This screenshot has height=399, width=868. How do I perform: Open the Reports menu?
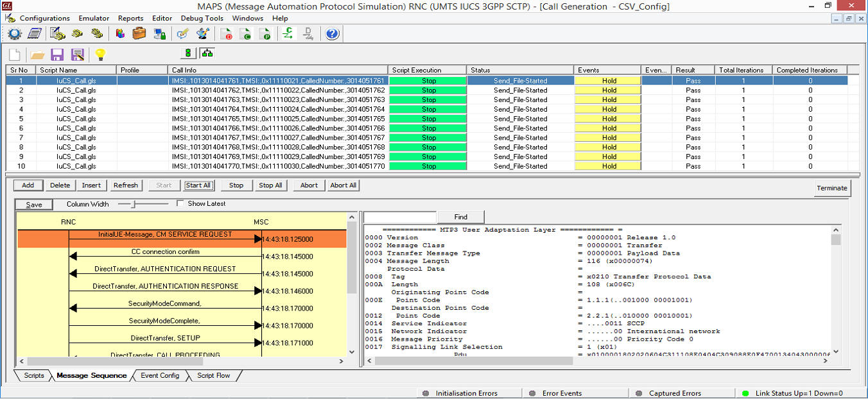click(x=131, y=19)
